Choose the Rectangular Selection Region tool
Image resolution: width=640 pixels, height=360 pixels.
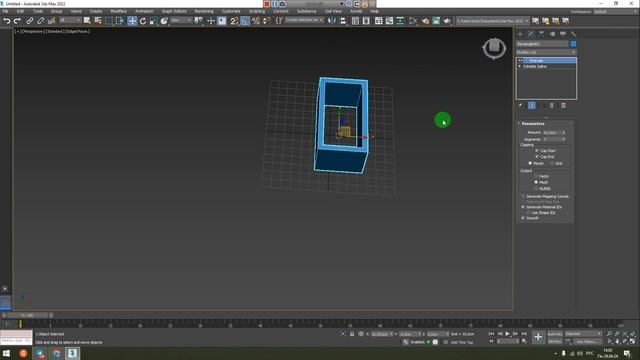click(x=109, y=20)
